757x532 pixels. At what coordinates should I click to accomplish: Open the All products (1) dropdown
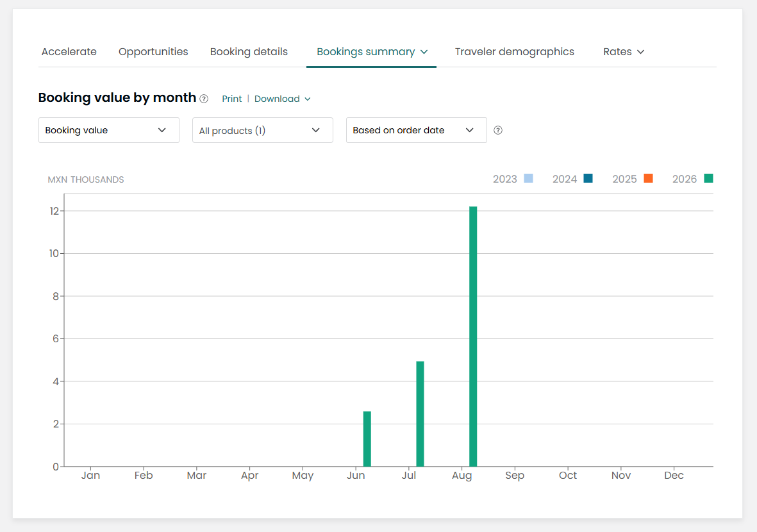[x=263, y=130]
